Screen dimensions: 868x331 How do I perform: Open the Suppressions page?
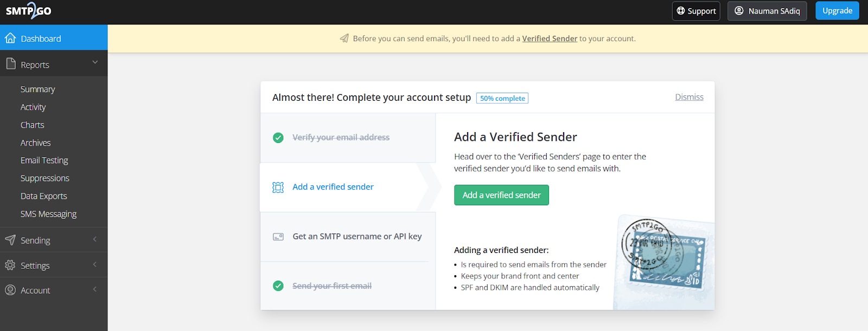tap(44, 178)
